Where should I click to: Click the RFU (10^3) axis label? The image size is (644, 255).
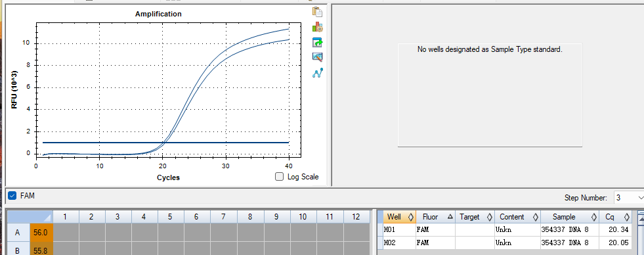[x=14, y=89]
